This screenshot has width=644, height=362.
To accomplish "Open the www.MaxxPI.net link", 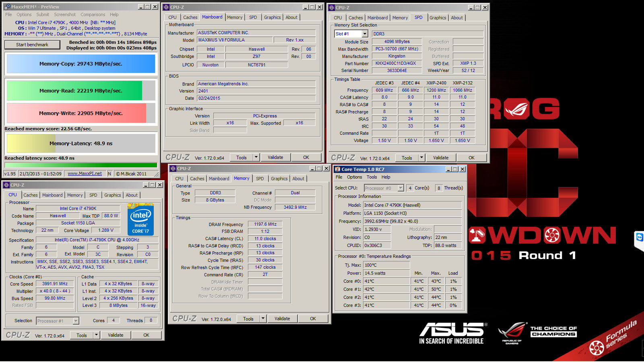I will tap(85, 174).
